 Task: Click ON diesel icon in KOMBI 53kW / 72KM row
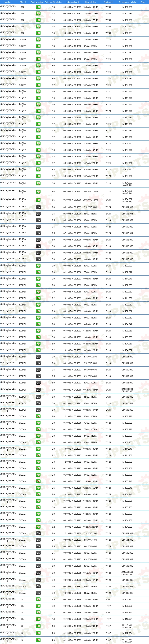(38, 357)
